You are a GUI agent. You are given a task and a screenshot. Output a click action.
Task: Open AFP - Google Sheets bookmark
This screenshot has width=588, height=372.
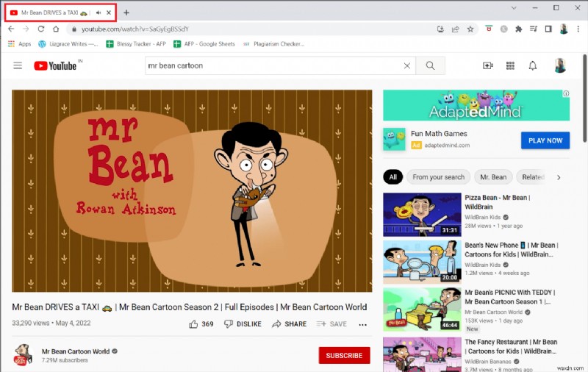(204, 44)
